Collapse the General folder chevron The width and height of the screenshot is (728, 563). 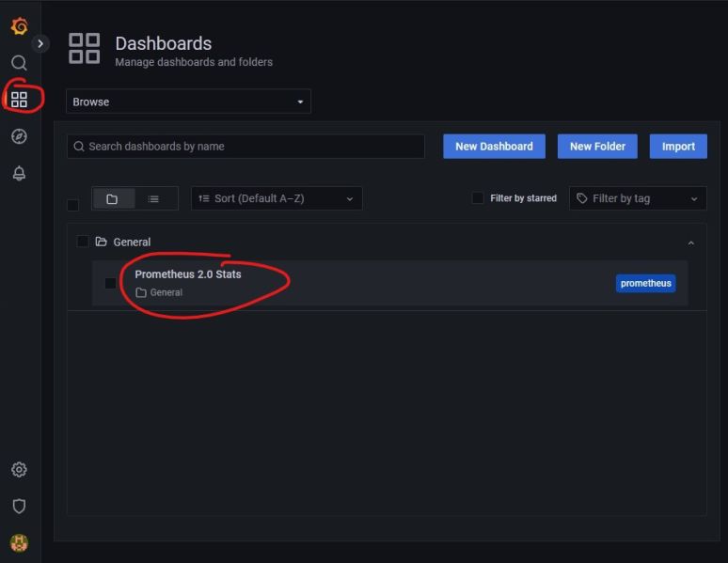point(691,243)
